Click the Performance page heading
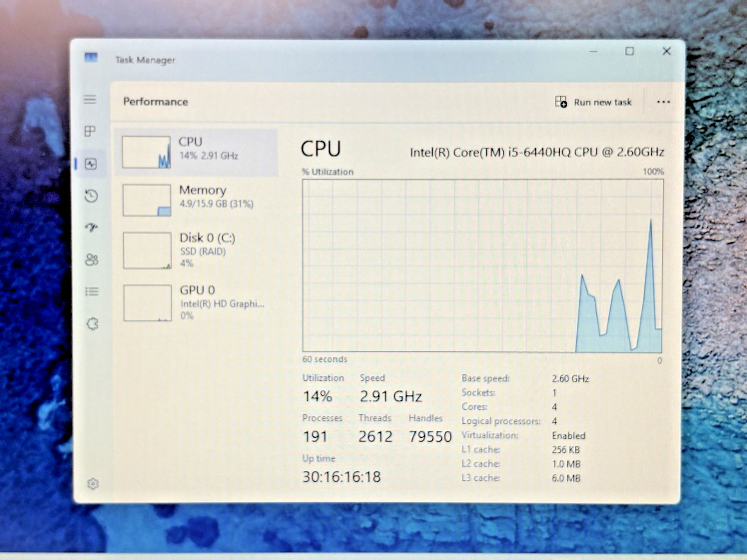Screen dimensions: 747x560 click(155, 102)
